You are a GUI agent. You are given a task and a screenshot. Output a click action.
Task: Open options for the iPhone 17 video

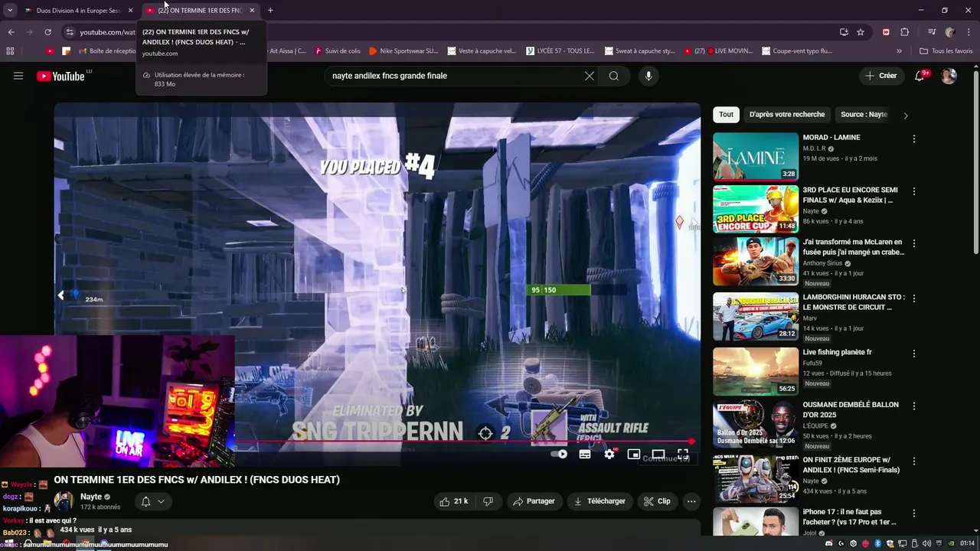click(913, 513)
